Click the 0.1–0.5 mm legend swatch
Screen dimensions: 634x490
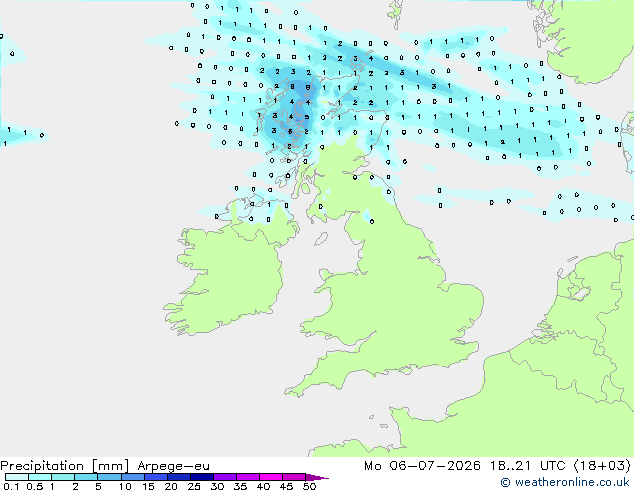pyautogui.click(x=17, y=477)
